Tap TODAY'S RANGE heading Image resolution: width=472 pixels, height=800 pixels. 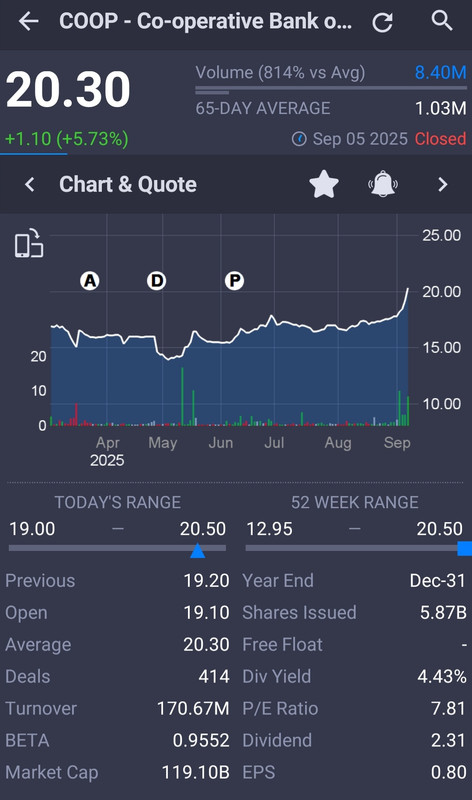click(x=118, y=503)
